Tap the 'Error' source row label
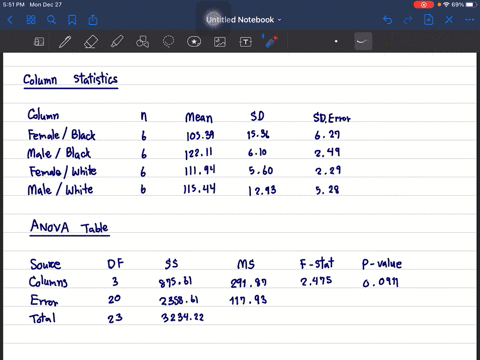The height and width of the screenshot is (360, 480). 44,300
